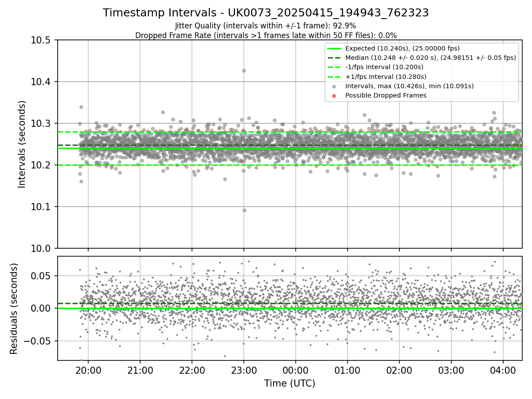Viewport: 532px width, 399px height.
Task: Click the 'Time (UTC)' x-axis label
Action: point(289,383)
